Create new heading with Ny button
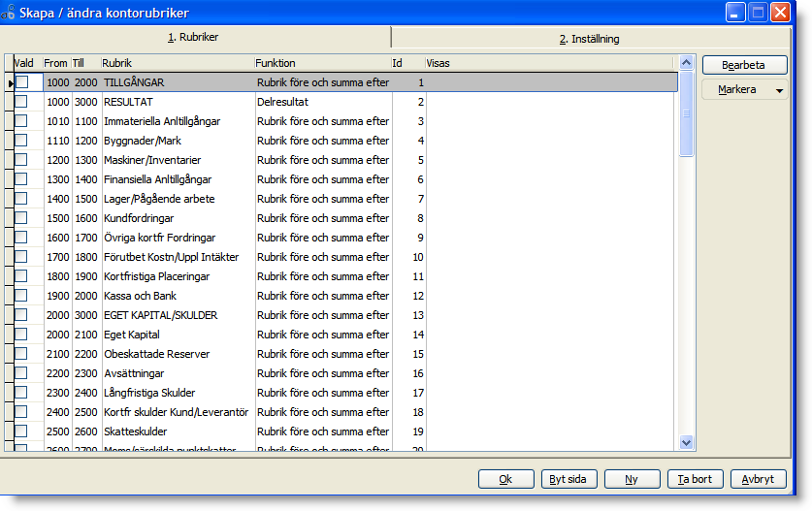Screen dimensions: 812x511 click(633, 479)
